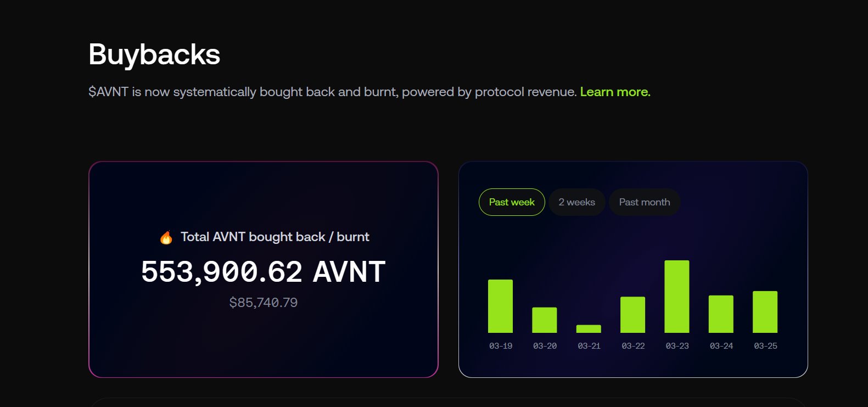Click the 03-24 chart bar
This screenshot has width=868, height=407.
pos(721,314)
